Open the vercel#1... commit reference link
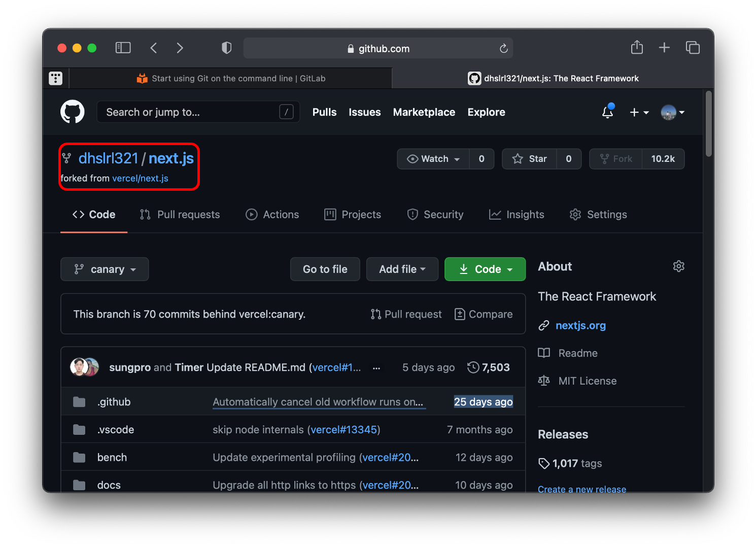 click(337, 367)
